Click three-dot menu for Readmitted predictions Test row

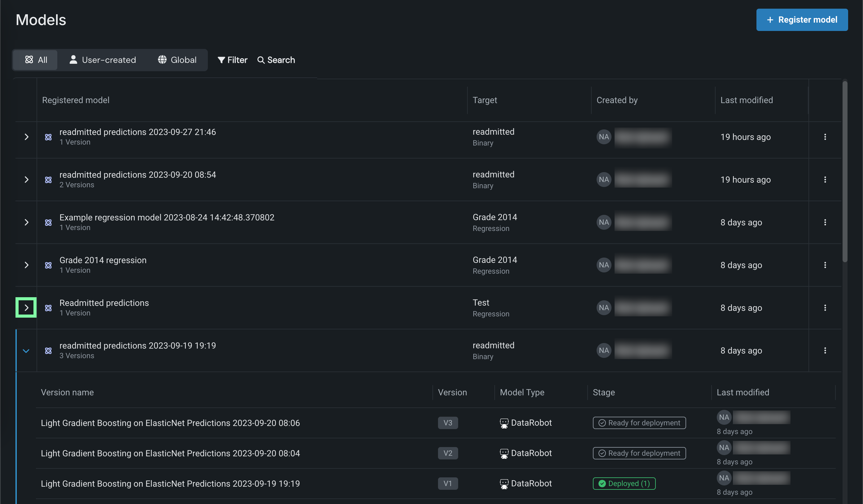tap(825, 308)
